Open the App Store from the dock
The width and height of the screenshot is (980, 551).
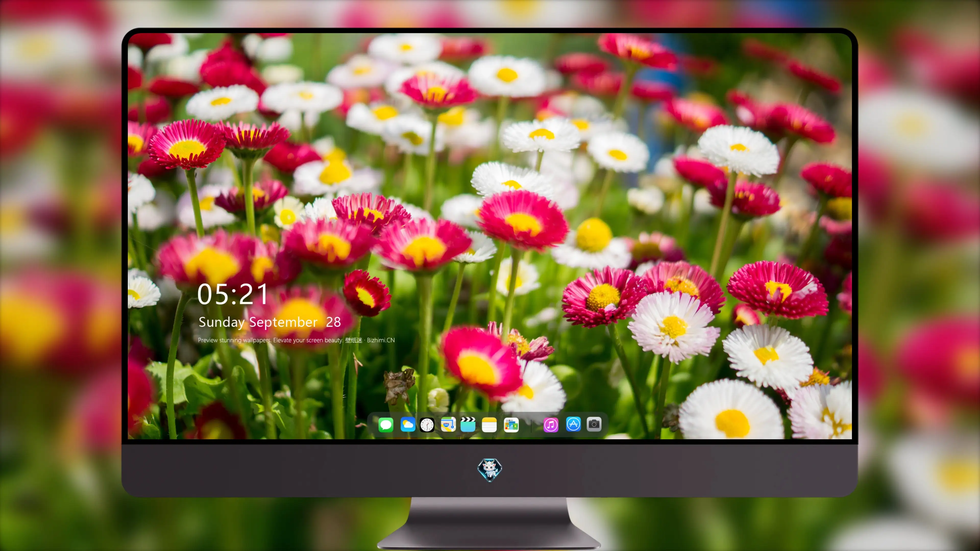tap(573, 424)
